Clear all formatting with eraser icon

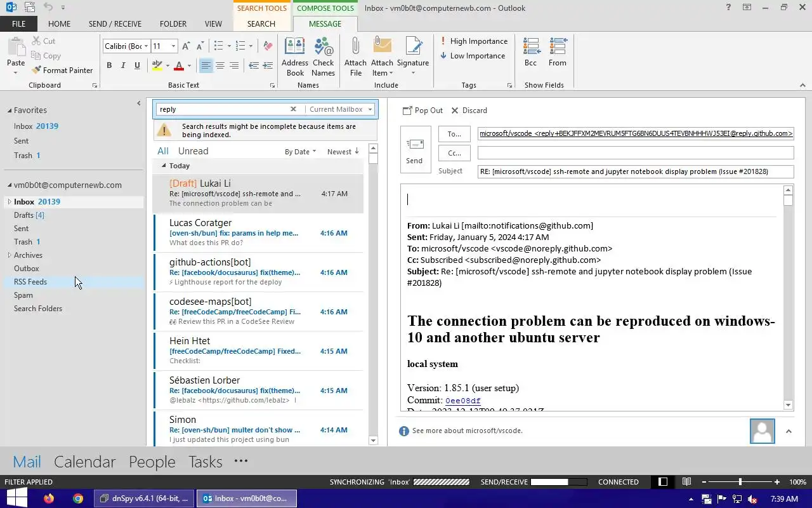[x=268, y=46]
